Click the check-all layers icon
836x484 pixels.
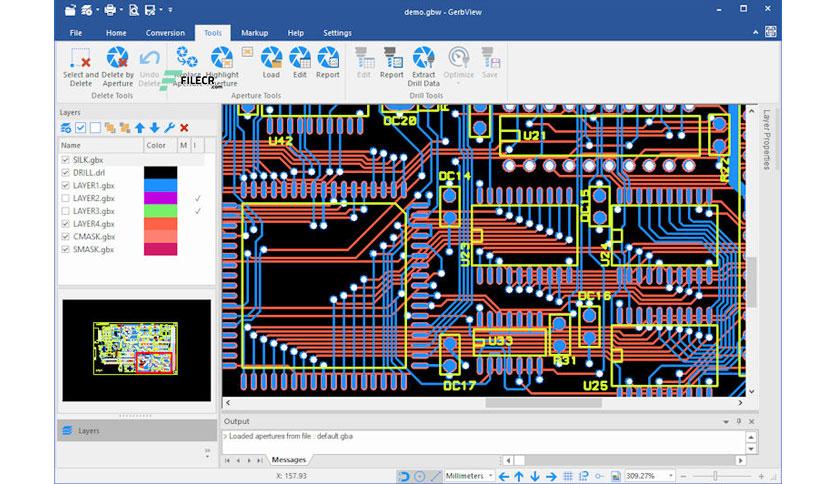pos(81,128)
